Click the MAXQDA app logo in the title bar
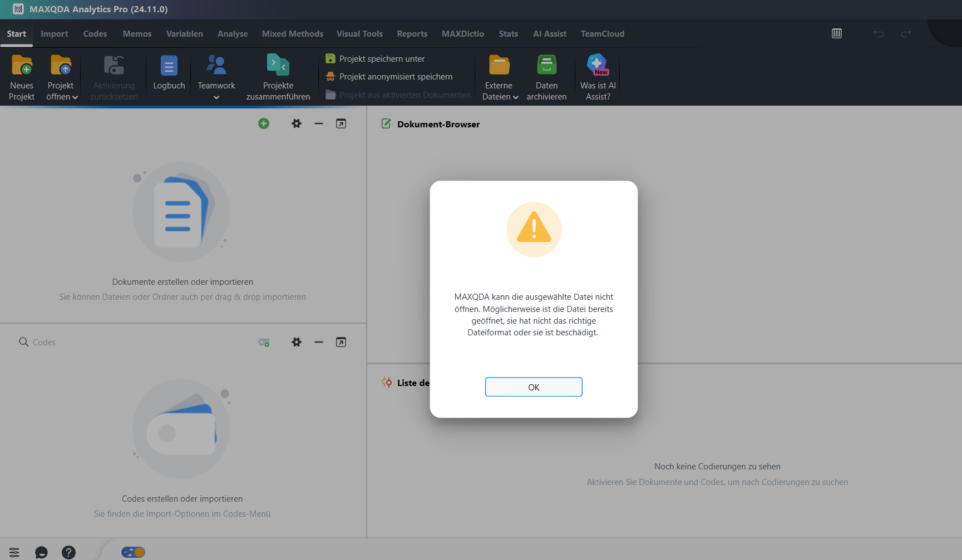The height and width of the screenshot is (560, 962). (18, 9)
